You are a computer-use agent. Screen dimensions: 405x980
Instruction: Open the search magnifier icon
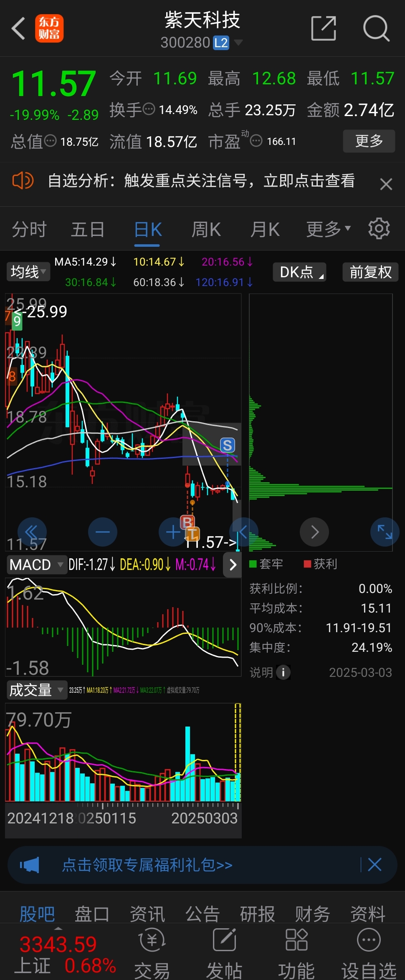point(376,28)
